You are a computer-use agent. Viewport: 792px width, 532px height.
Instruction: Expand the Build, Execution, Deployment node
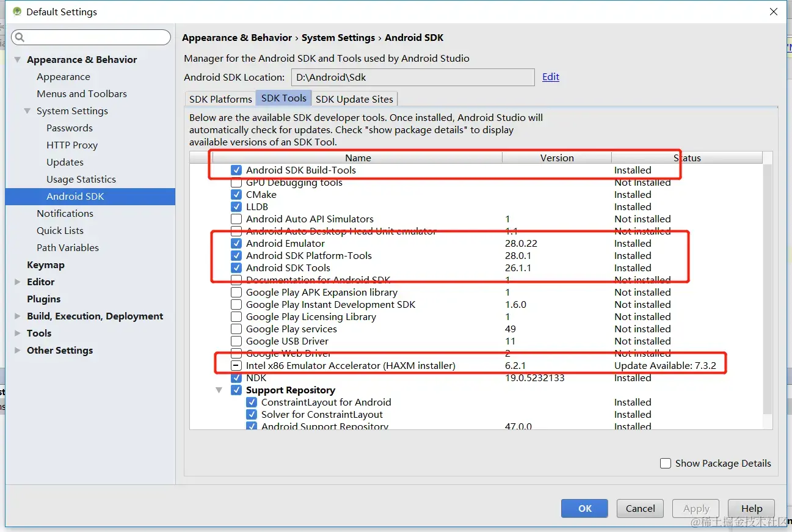pyautogui.click(x=18, y=316)
